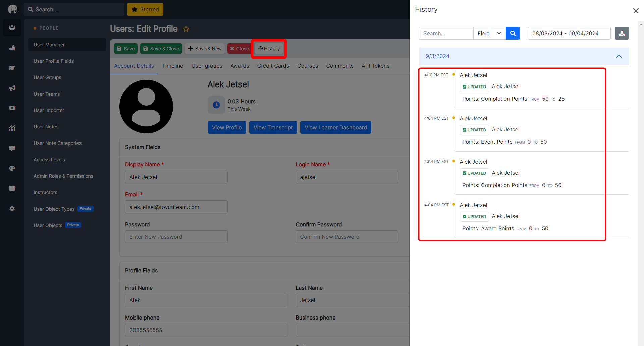This screenshot has width=644, height=346.
Task: Switch to Credit Cards tab
Action: point(273,66)
